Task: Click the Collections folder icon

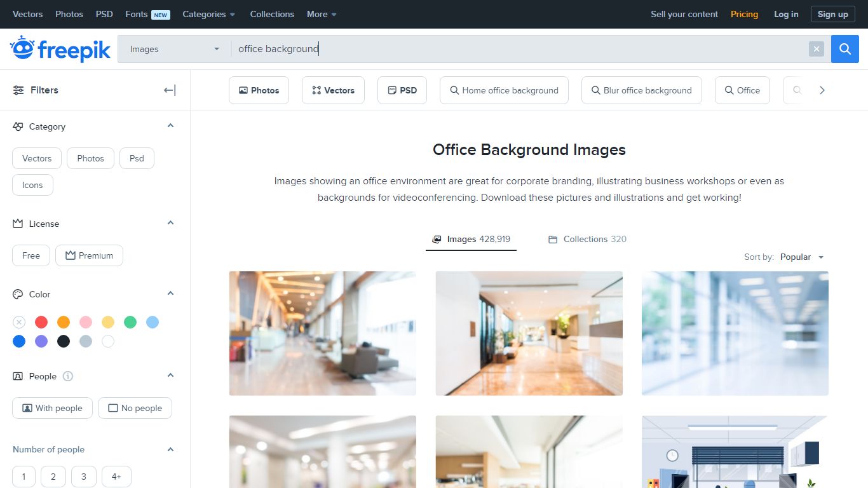Action: tap(553, 240)
